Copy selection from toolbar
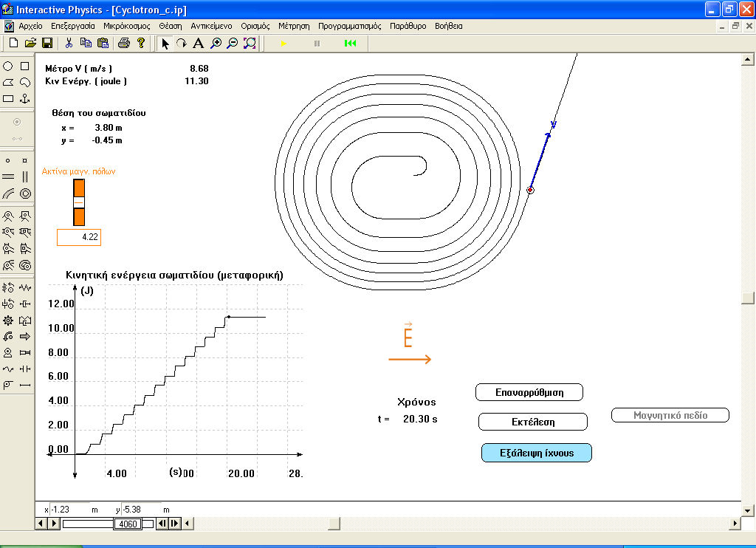 coord(86,43)
